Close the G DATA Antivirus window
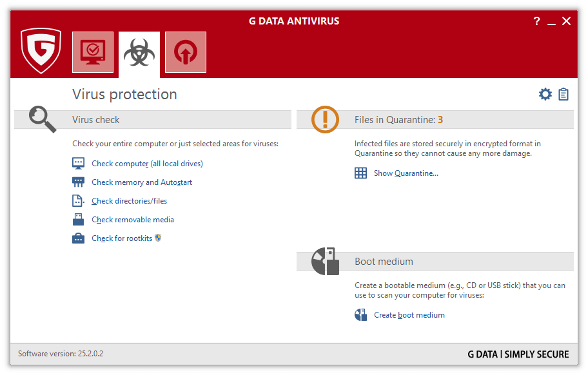Screen dimensions: 588x375 pos(566,21)
